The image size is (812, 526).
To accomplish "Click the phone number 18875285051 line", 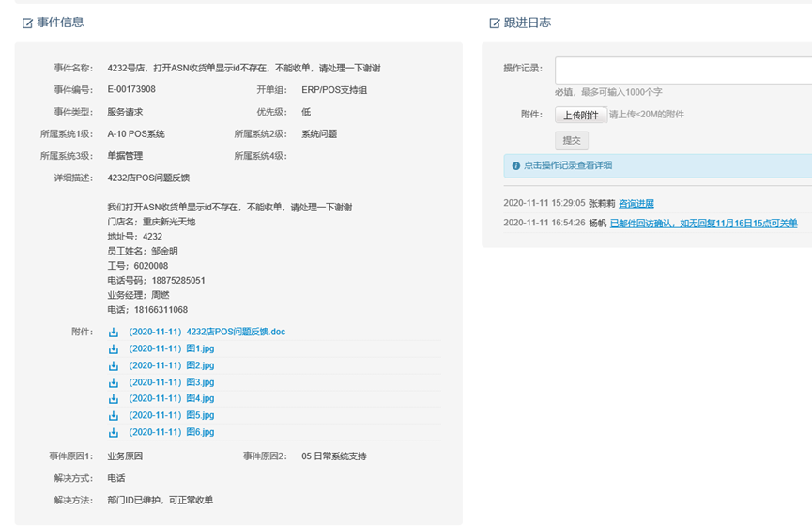I will coord(157,280).
